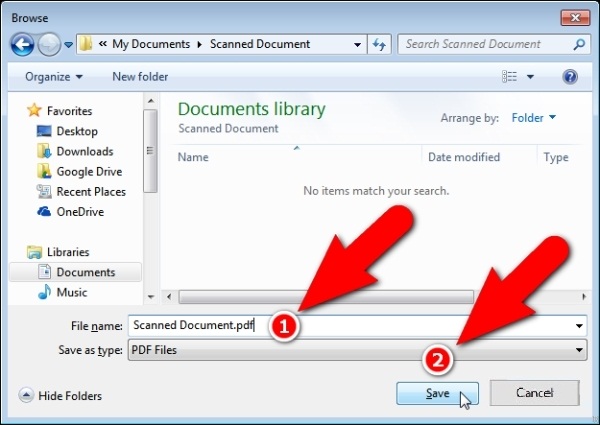Open the Organize menu
Viewport: 600px width, 425px height.
[55, 77]
